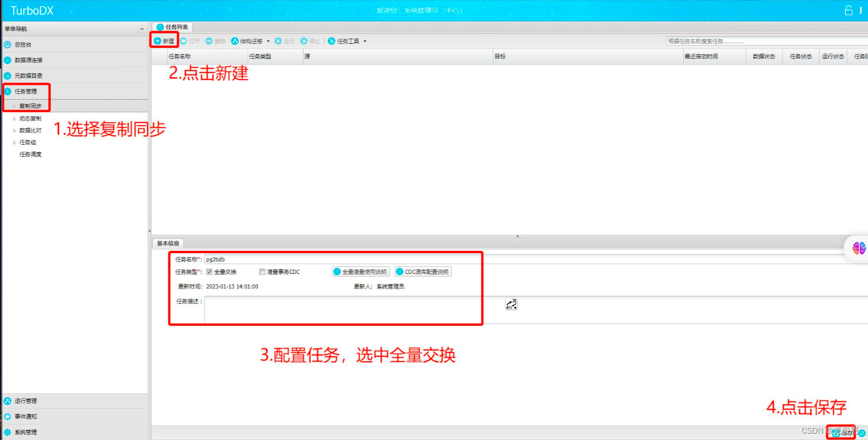Click the task name search box
The image size is (868, 440).
(x=766, y=42)
